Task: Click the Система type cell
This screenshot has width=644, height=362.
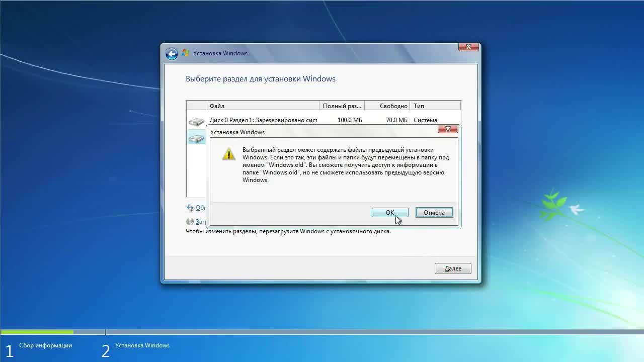Action: click(425, 120)
